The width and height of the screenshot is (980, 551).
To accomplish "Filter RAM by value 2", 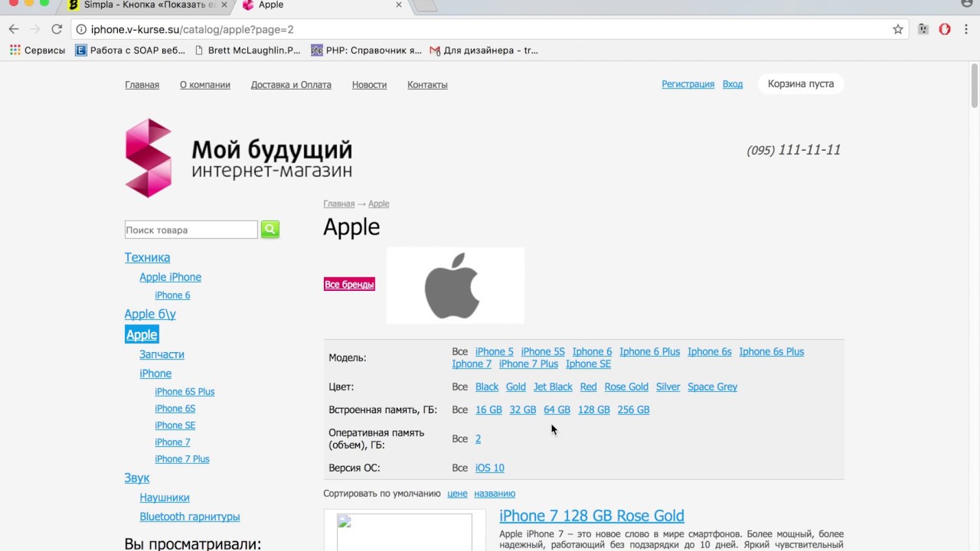I will click(x=478, y=439).
